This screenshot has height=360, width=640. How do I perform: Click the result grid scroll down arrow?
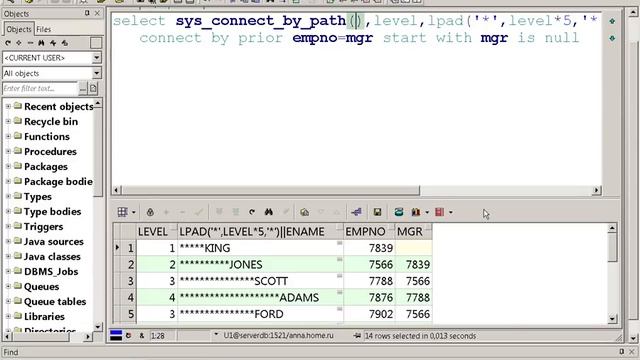[612, 319]
